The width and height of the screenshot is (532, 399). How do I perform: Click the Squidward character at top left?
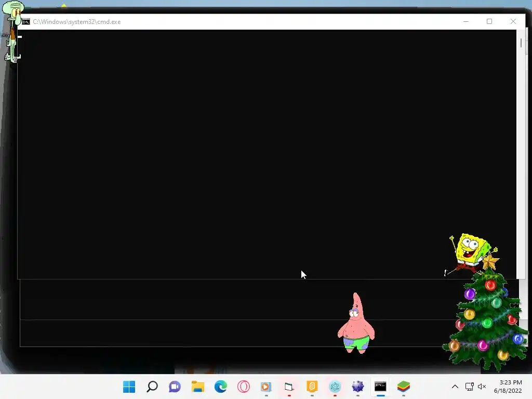point(13,31)
